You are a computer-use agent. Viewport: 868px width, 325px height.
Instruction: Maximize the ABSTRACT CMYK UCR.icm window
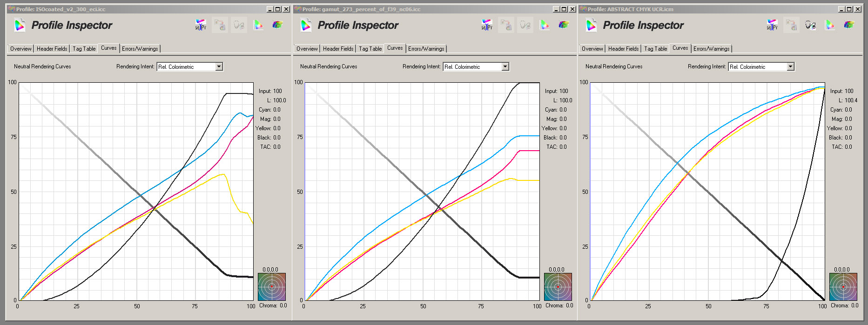pyautogui.click(x=850, y=9)
